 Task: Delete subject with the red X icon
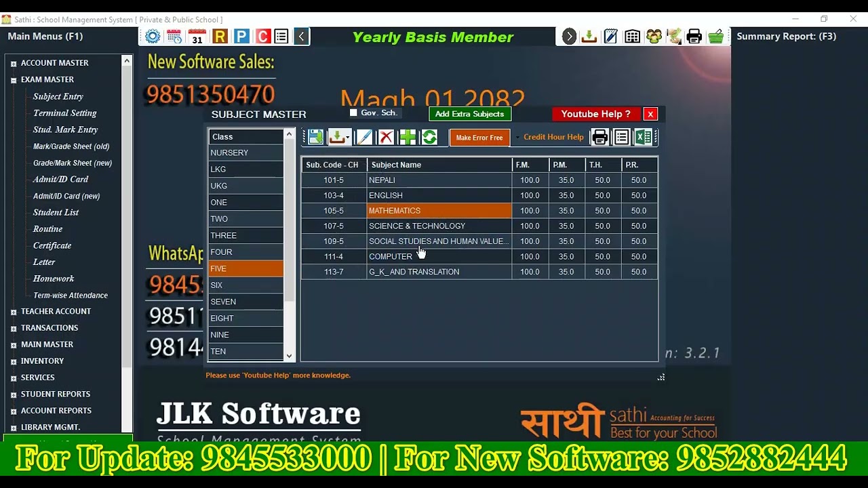(x=386, y=138)
